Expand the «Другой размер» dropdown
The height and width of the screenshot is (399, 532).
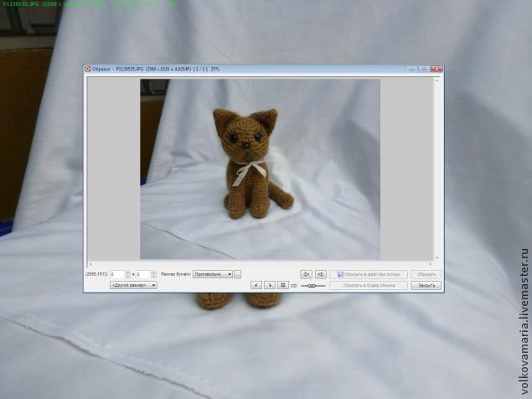click(x=133, y=285)
